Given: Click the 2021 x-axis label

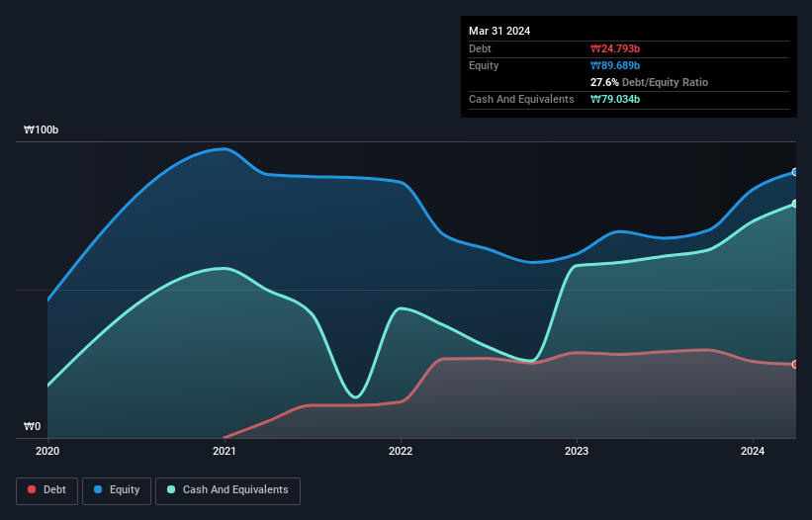Looking at the screenshot, I should [225, 451].
